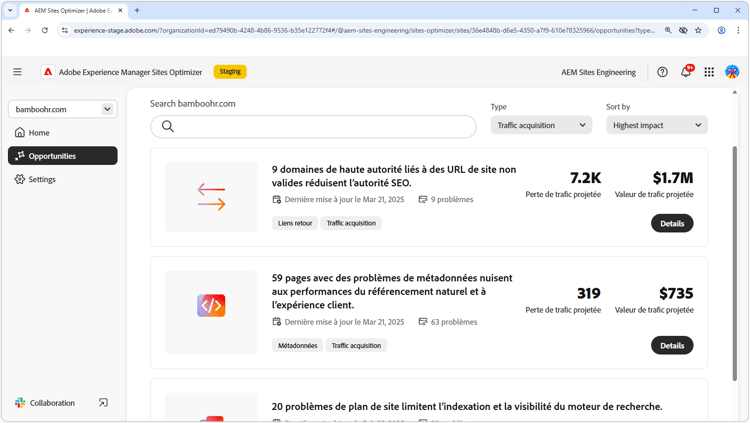
Task: Click the browser forward arrow
Action: pyautogui.click(x=28, y=30)
